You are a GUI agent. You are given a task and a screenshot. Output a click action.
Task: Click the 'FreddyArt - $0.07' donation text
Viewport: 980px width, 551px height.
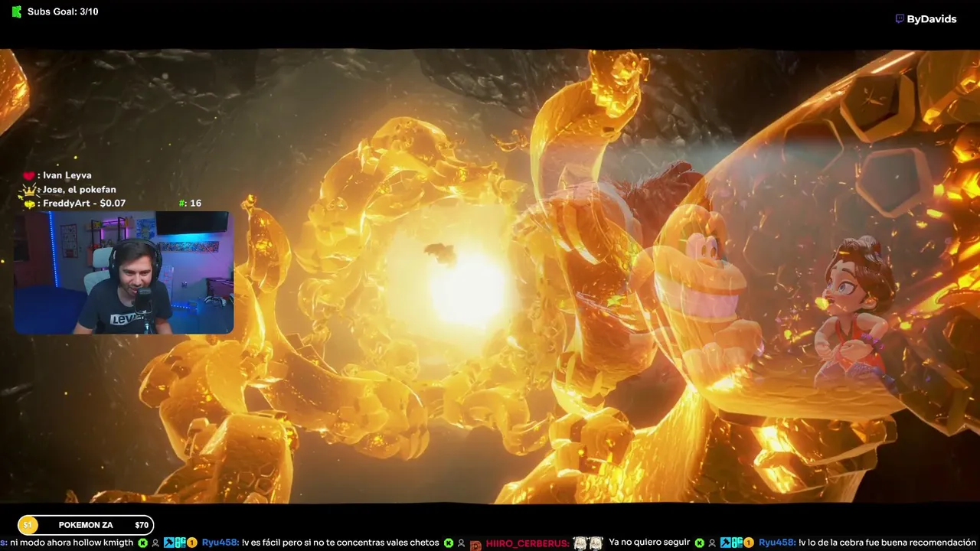click(x=84, y=204)
